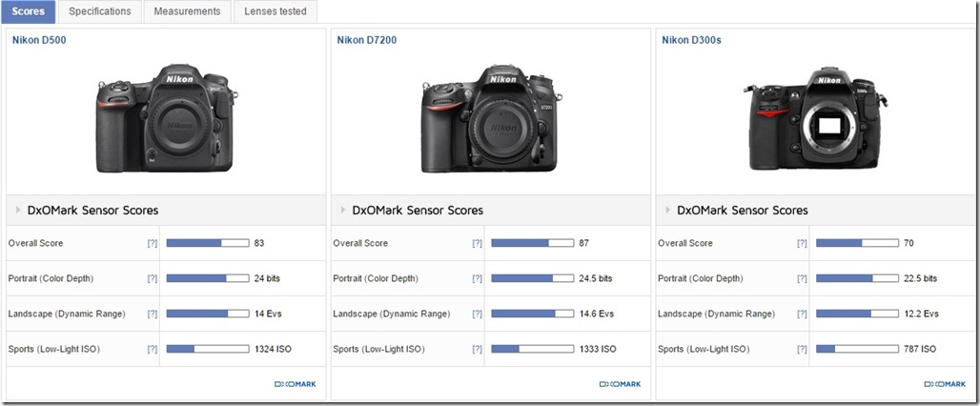The image size is (980, 406).
Task: Select the Scores tab
Action: coord(28,11)
